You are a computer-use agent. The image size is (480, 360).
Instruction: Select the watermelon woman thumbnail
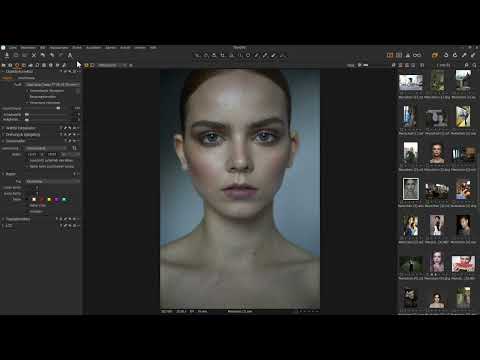(463, 264)
